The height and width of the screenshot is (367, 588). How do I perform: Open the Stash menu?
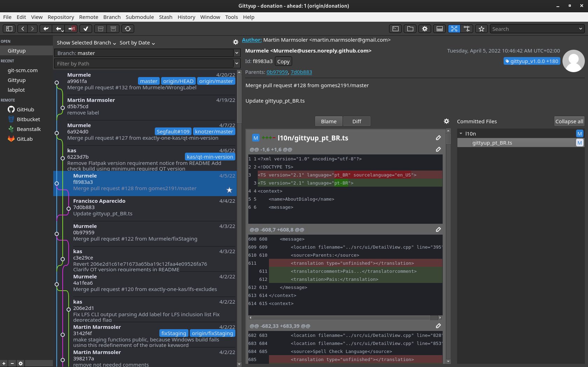point(166,17)
